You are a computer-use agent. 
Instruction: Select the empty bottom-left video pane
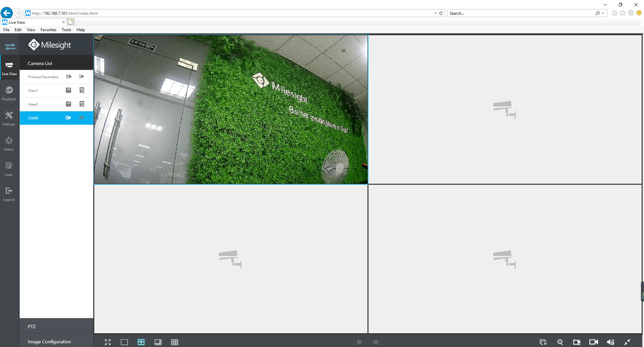(x=231, y=259)
